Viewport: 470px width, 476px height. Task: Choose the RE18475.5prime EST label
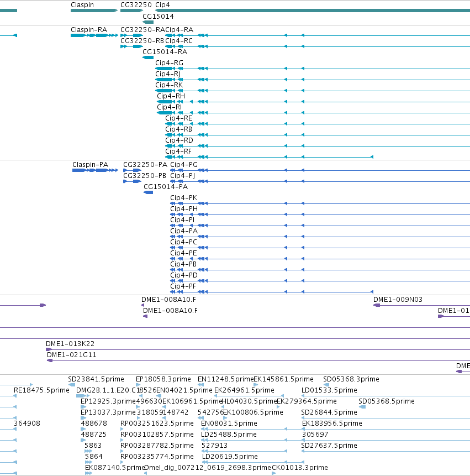[x=41, y=390]
